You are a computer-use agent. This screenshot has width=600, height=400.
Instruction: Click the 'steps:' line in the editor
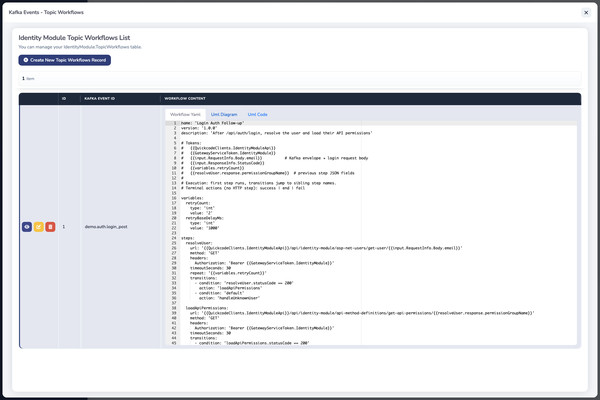(188, 238)
